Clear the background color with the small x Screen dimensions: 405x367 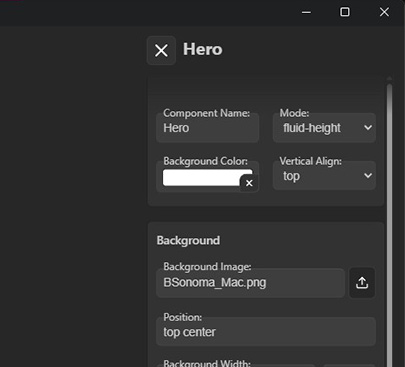click(x=249, y=183)
